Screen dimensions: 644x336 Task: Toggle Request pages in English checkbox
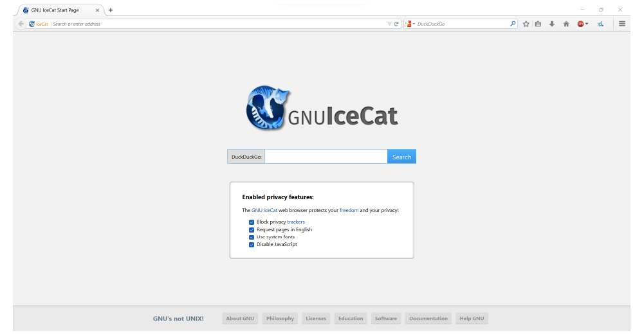[x=252, y=230]
